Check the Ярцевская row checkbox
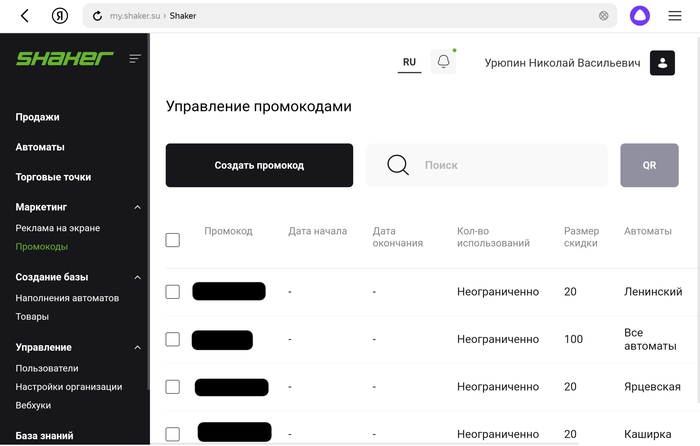Viewport: 700px width, 446px height. tap(173, 387)
